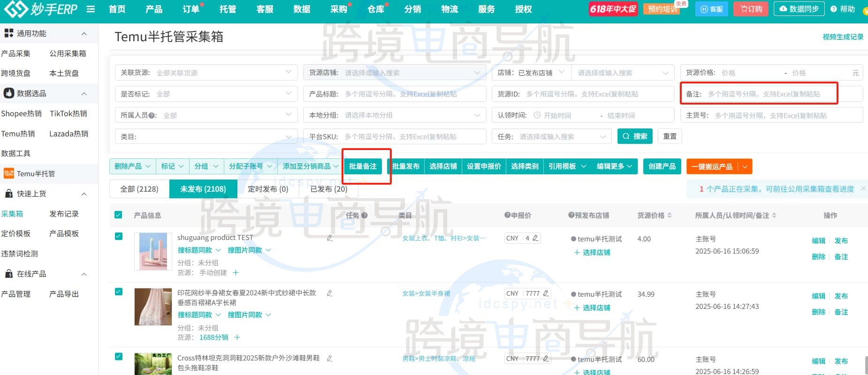
Task: Close the collection progress notice
Action: (863, 188)
